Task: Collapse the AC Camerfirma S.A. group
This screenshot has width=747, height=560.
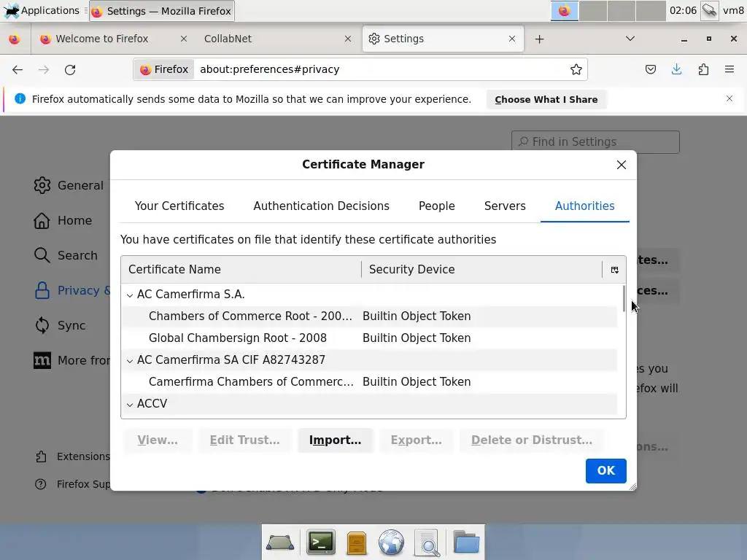Action: click(x=130, y=295)
